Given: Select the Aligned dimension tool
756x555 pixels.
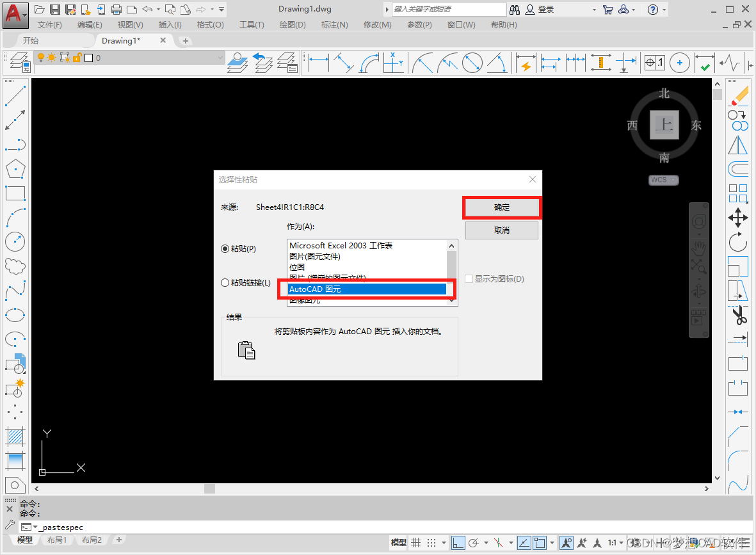Looking at the screenshot, I should pos(344,63).
